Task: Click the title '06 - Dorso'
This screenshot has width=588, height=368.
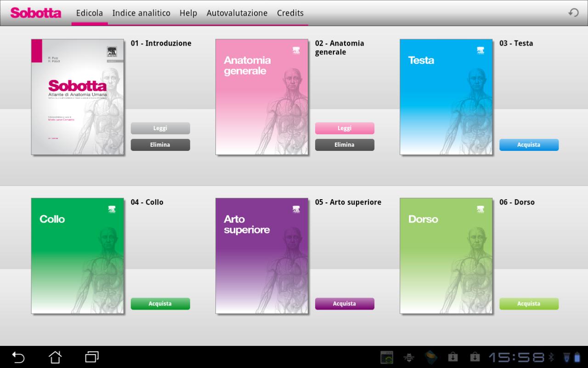Action: point(517,202)
